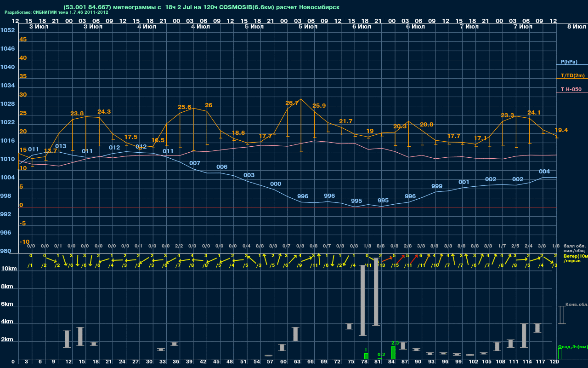
Task: Click the Ветер(10м) wind legend label
Action: coord(576,256)
